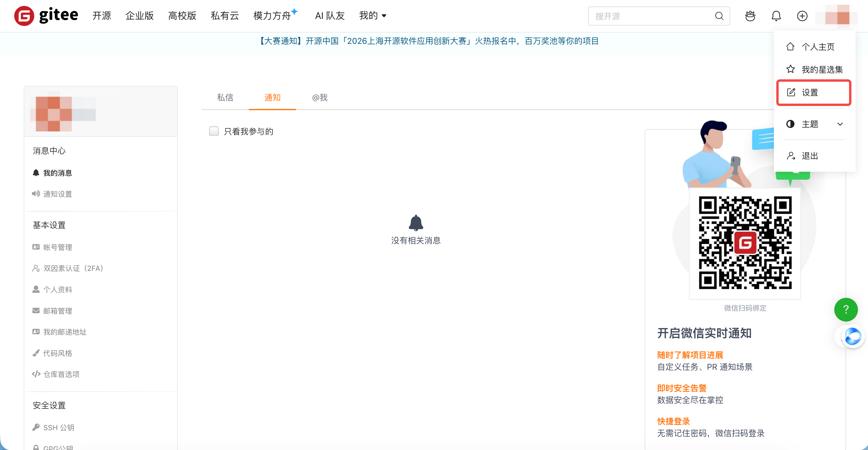
Task: Click the card icon beside 我的邮递地址
Action: coord(36,332)
